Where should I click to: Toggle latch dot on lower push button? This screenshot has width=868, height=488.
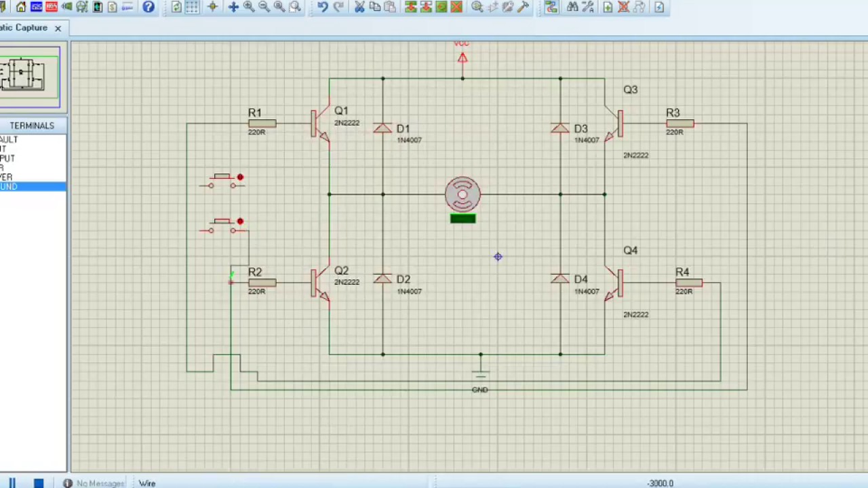tap(240, 221)
